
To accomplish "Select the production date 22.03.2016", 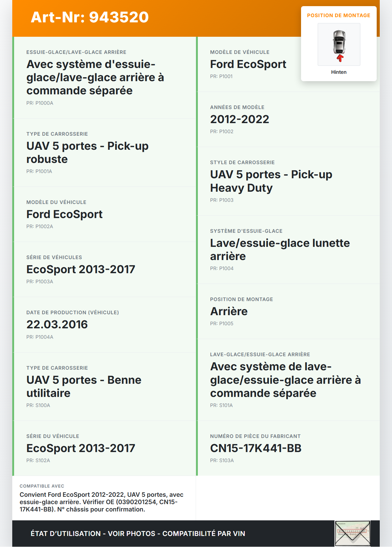I will click(x=57, y=324).
